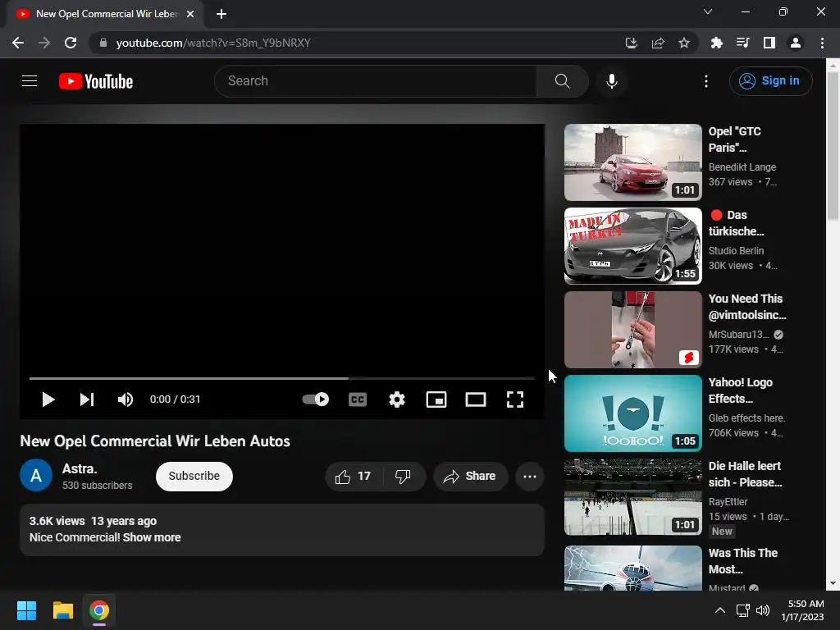840x630 pixels.
Task: Click the YouTube logo
Action: 96,81
